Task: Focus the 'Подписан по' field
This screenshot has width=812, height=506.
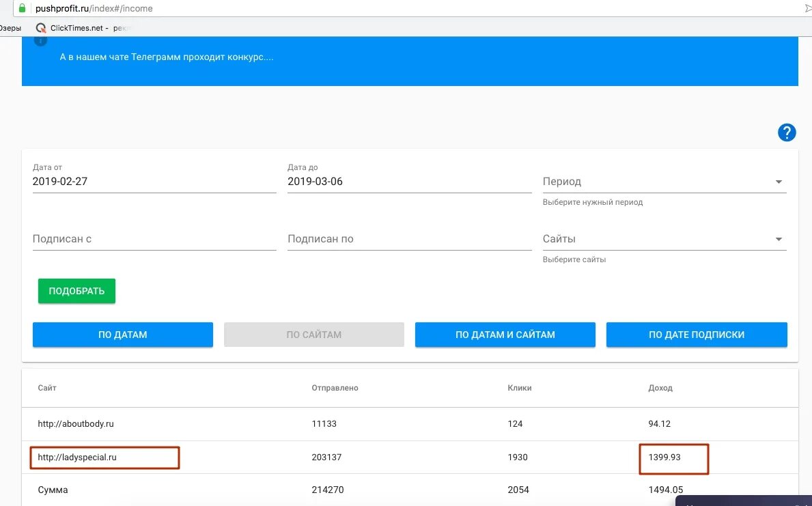Action: (x=409, y=239)
